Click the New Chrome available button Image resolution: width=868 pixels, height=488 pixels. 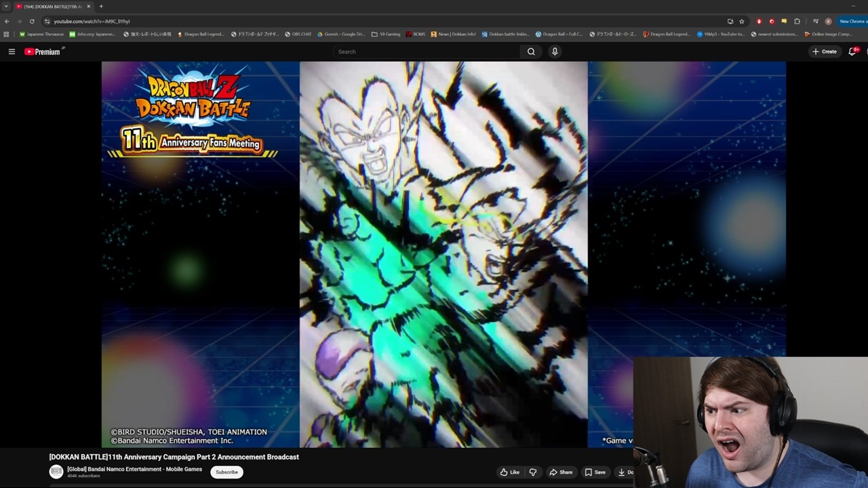coord(852,21)
